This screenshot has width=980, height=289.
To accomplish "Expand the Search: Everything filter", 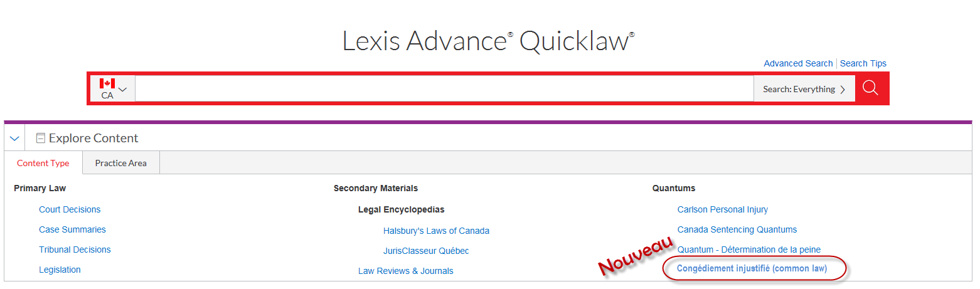I will (804, 89).
